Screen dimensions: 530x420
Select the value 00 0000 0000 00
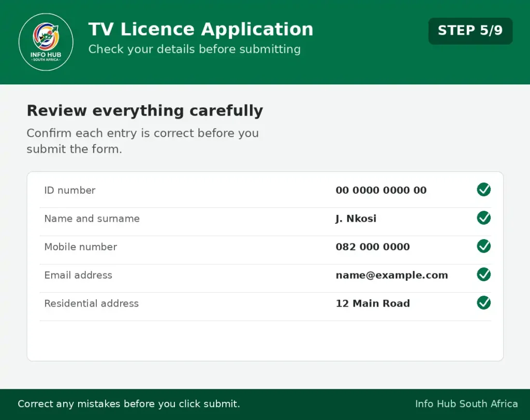(381, 191)
